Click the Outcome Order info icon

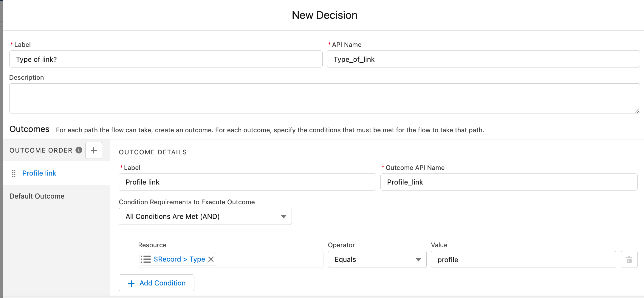click(x=79, y=150)
